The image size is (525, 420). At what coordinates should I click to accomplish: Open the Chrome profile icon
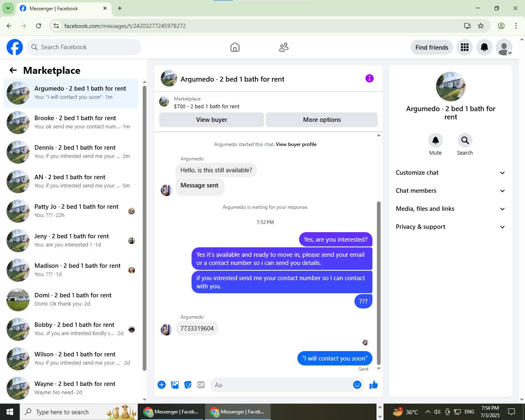[x=501, y=26]
